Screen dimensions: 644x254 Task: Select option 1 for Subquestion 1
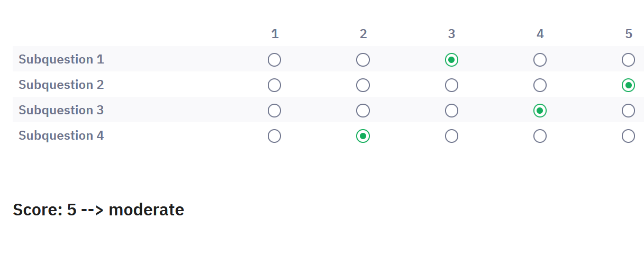point(274,60)
